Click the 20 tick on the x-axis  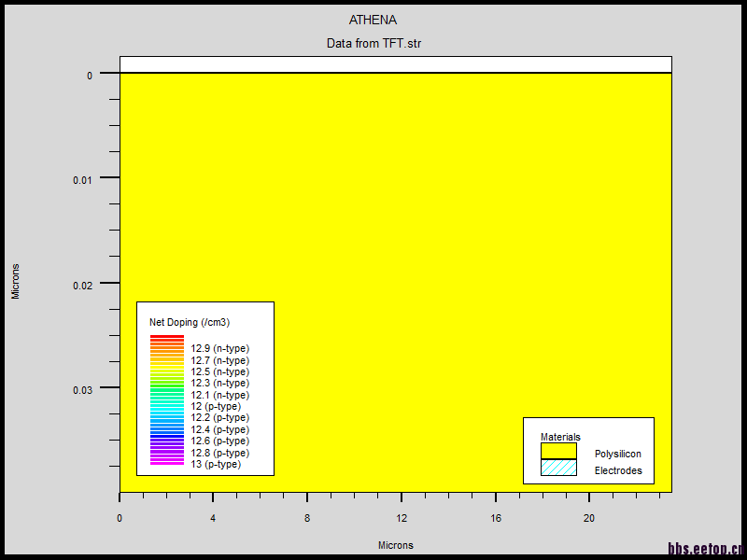pos(588,518)
